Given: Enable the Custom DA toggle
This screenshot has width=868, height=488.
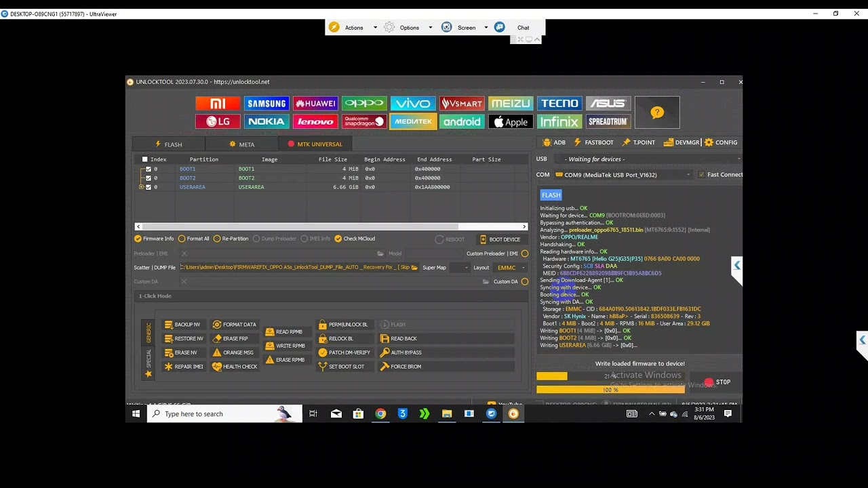Looking at the screenshot, I should (x=525, y=282).
